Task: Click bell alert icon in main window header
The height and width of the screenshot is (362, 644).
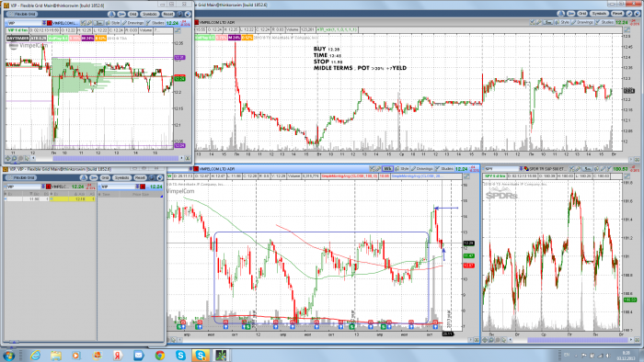Action: pos(560,14)
